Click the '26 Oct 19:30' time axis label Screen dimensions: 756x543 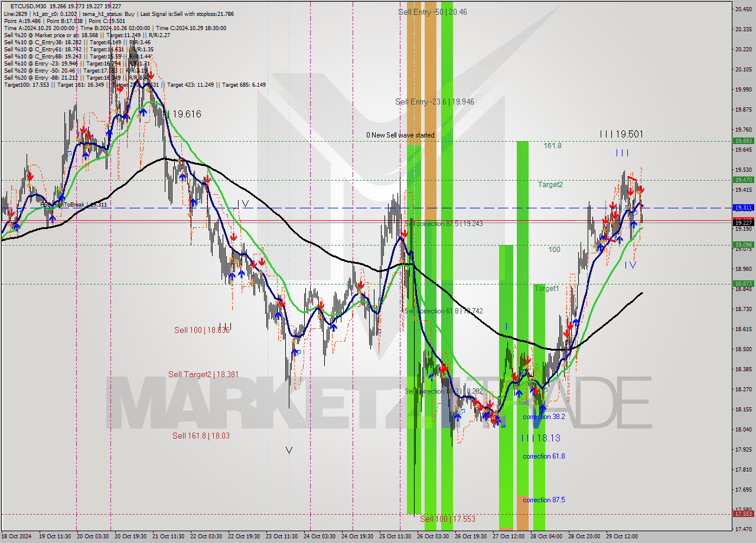tap(471, 537)
